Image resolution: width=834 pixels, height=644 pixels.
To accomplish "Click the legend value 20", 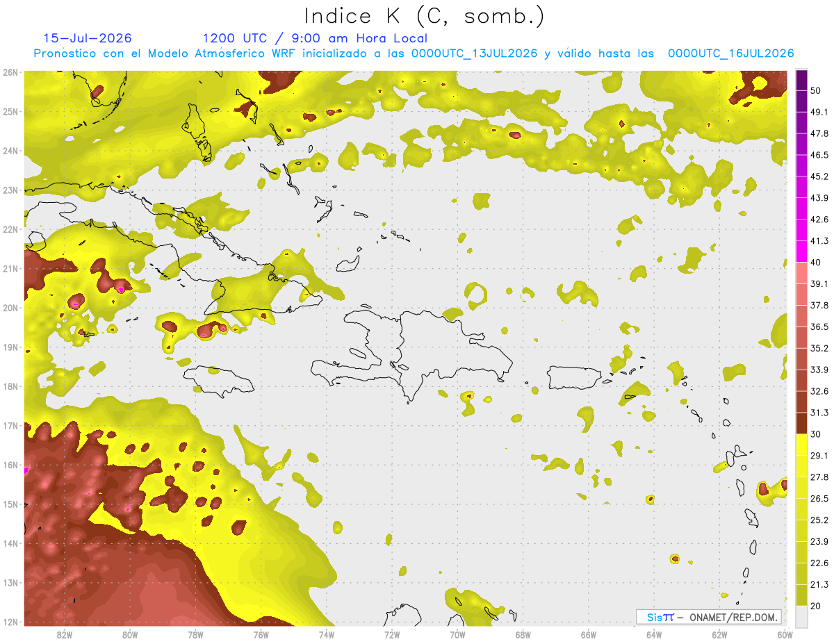I will pos(817,606).
